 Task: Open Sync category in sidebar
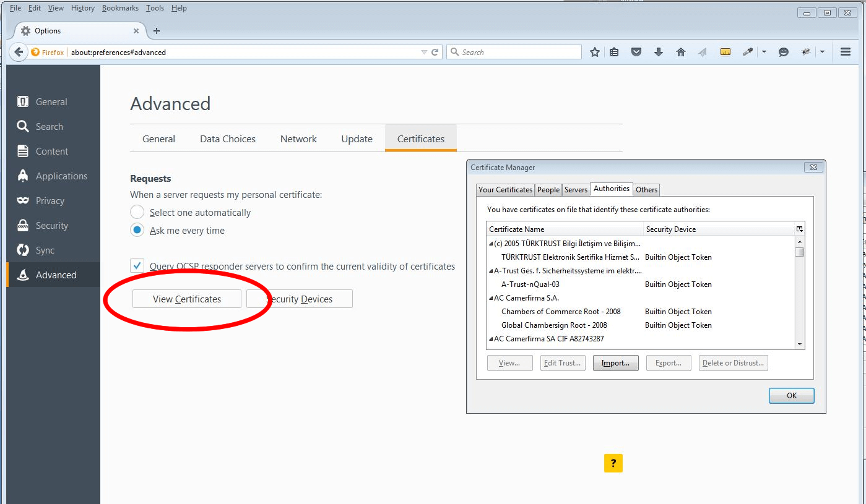(53, 250)
